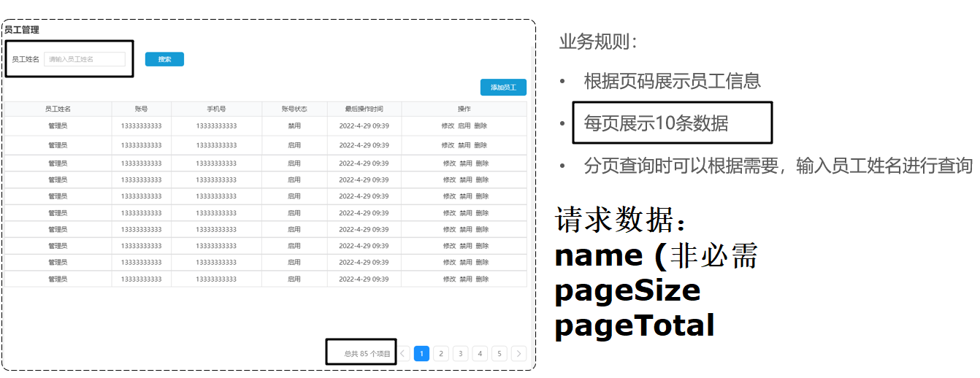Click the name (非必需 parameter text
The width and height of the screenshot is (980, 378).
coord(657,256)
